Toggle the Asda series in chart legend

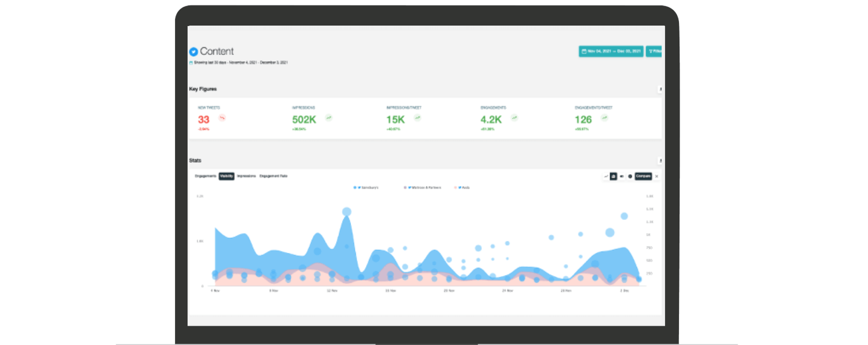point(462,188)
